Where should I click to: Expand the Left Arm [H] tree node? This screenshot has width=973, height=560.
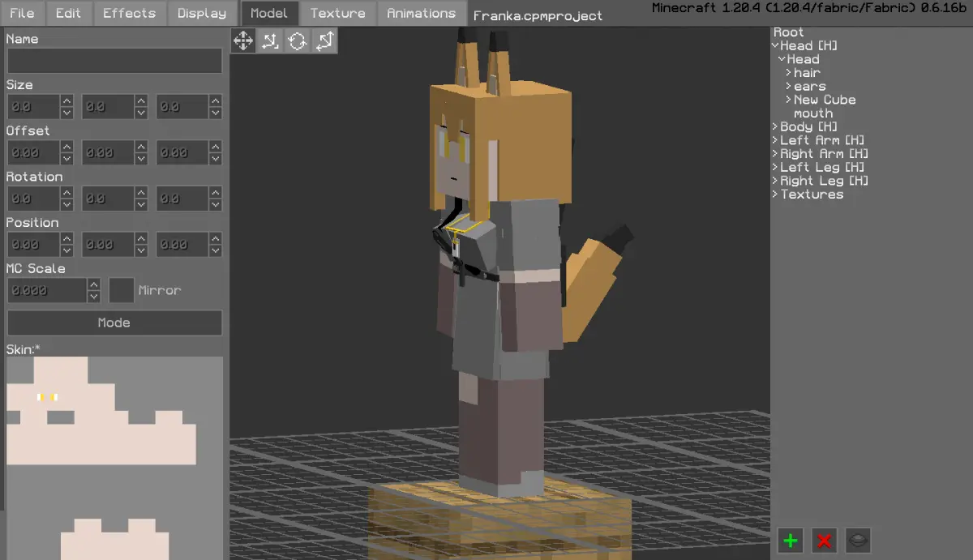coord(775,140)
